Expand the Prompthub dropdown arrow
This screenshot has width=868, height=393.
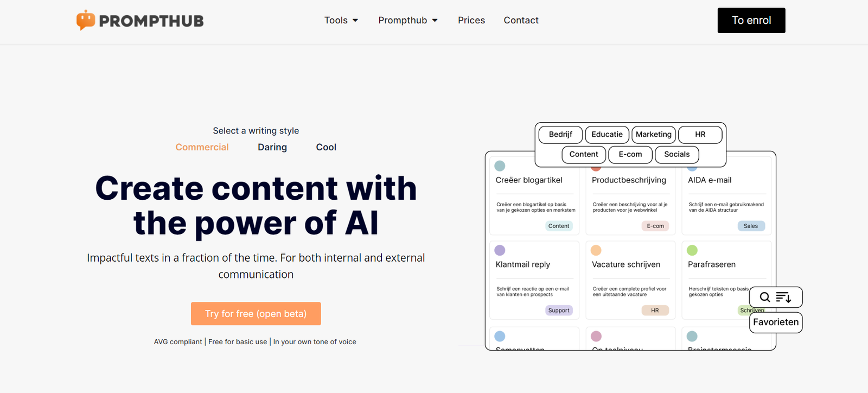click(435, 21)
